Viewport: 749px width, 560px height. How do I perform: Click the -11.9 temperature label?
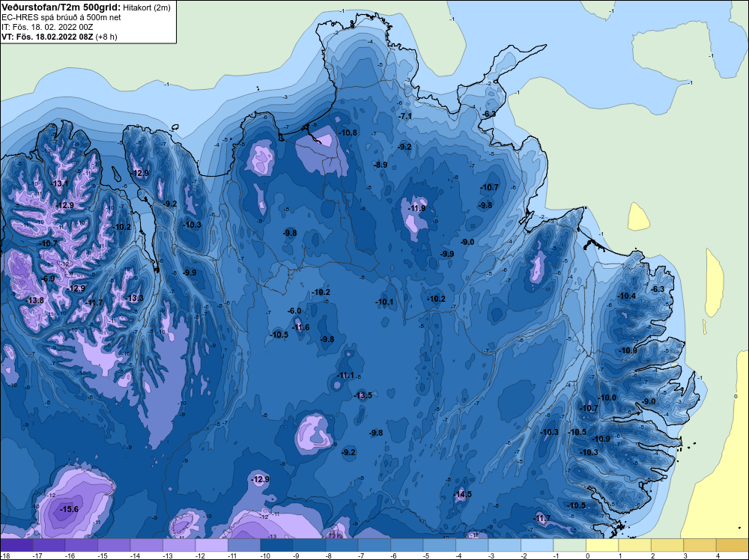pos(416,208)
